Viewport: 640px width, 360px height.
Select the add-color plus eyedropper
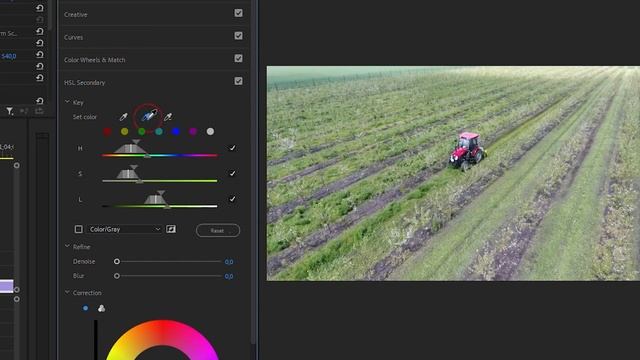[149, 116]
